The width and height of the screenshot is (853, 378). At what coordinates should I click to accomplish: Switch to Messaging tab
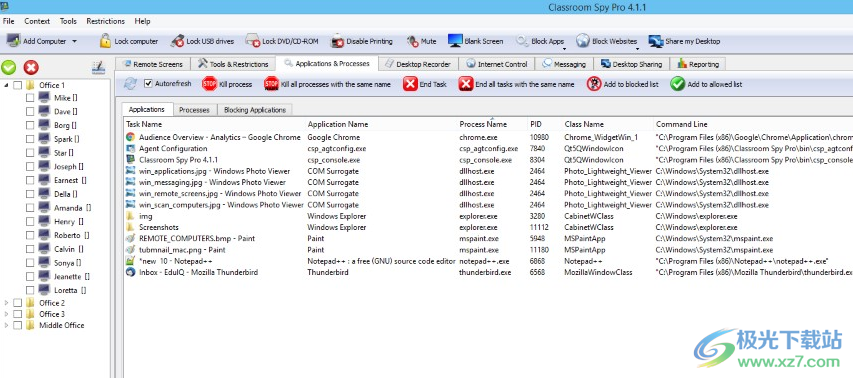click(x=565, y=64)
